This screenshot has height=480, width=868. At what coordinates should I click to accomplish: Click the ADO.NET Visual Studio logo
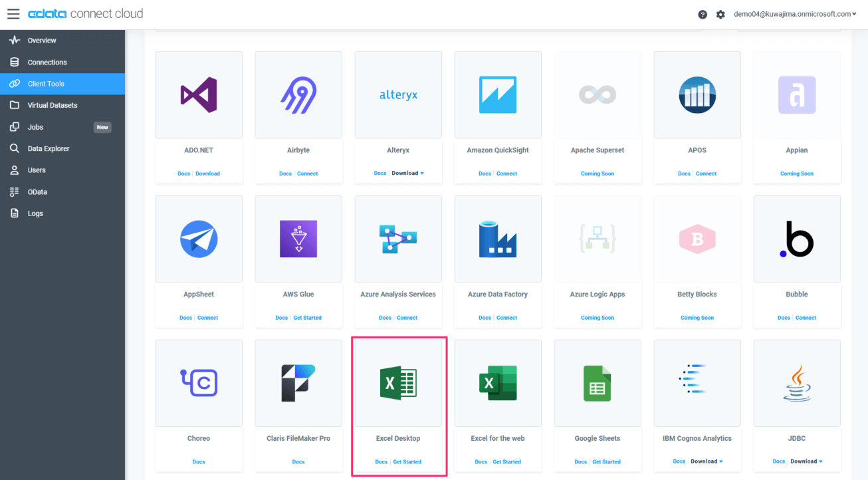click(x=199, y=95)
